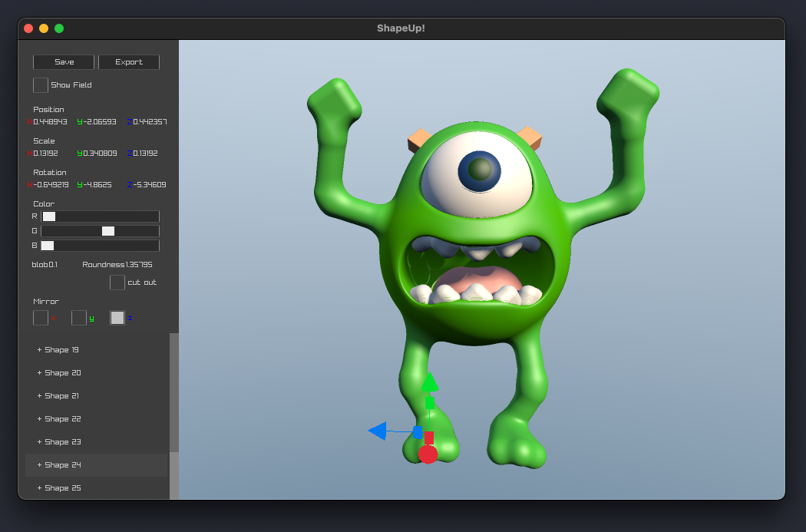Click the blue Z-axis scale cube handle

pos(417,432)
